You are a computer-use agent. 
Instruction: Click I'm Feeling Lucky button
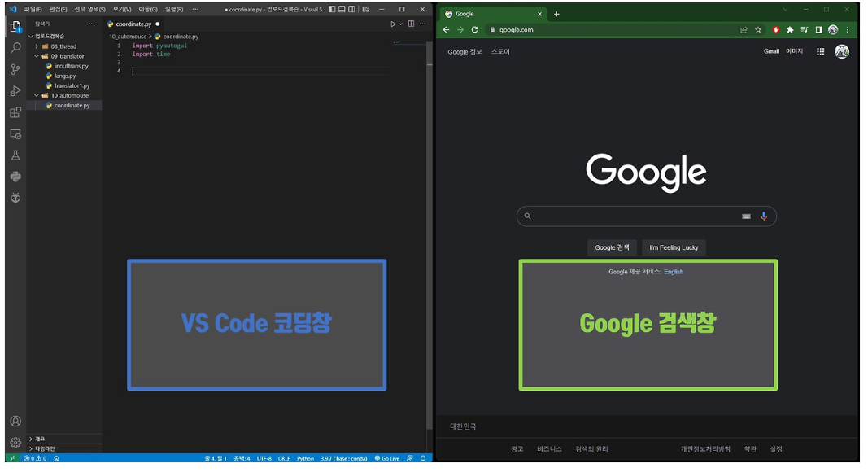pos(674,248)
